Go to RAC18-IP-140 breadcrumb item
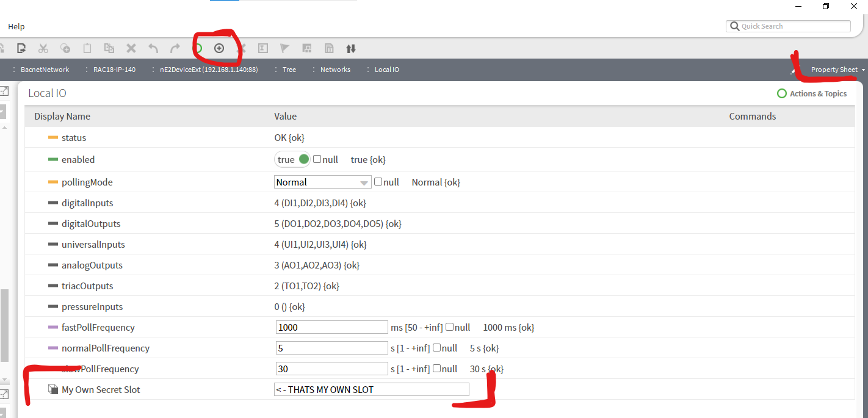 pos(114,70)
